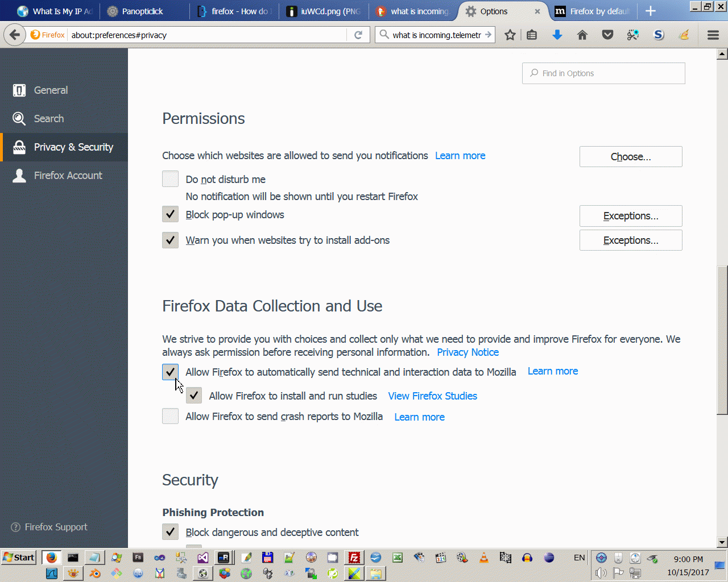728x582 pixels.
Task: Open Search settings in sidebar
Action: click(x=64, y=119)
